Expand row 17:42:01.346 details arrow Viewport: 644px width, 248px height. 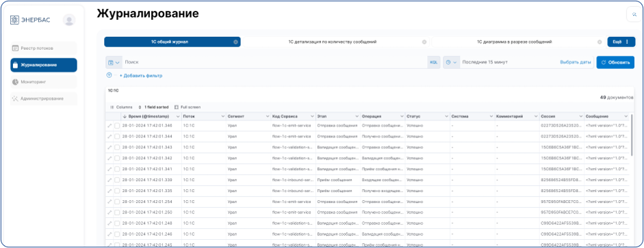click(x=110, y=126)
